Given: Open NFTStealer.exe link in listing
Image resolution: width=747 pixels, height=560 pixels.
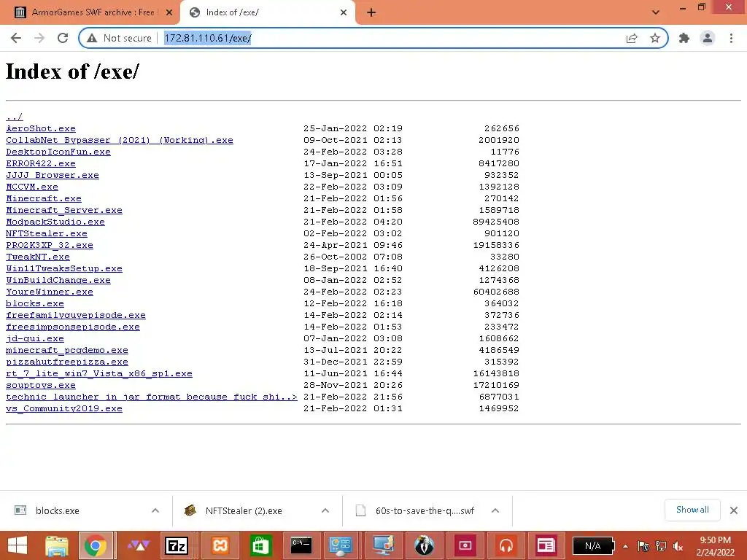Looking at the screenshot, I should 47,233.
